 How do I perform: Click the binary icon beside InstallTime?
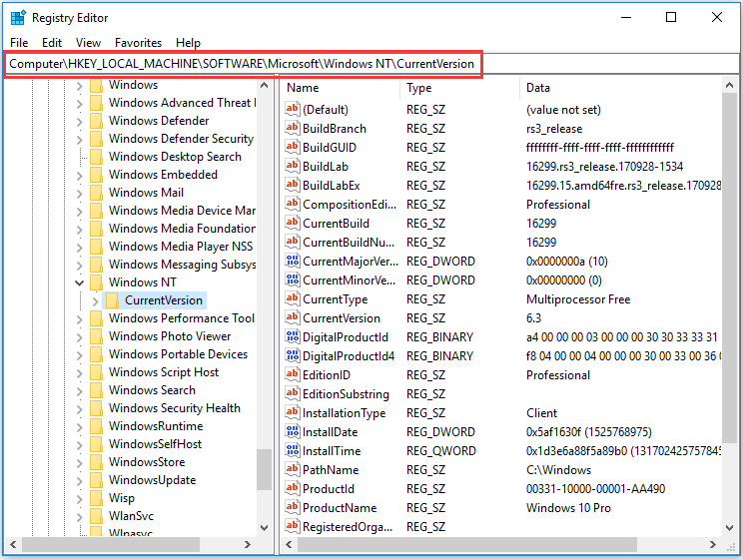point(293,450)
